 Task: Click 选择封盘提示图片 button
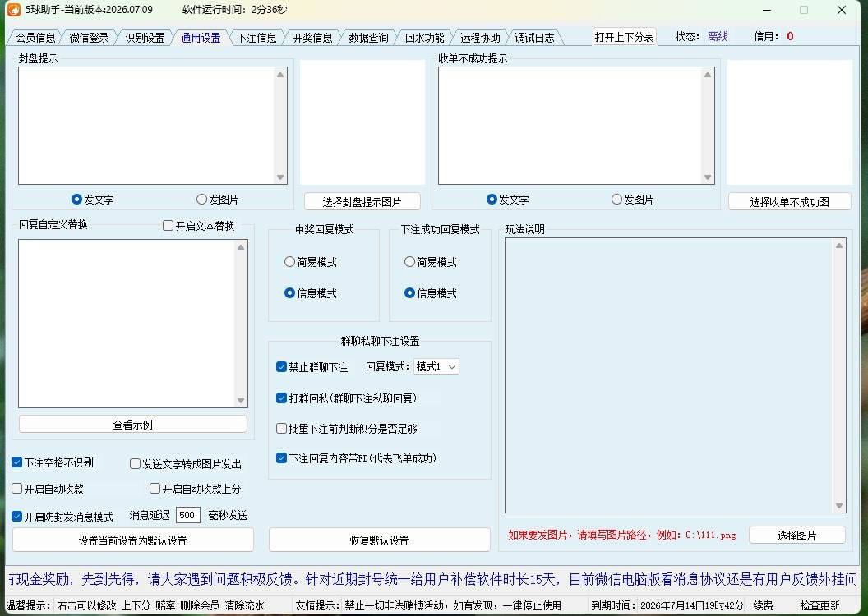tap(362, 202)
